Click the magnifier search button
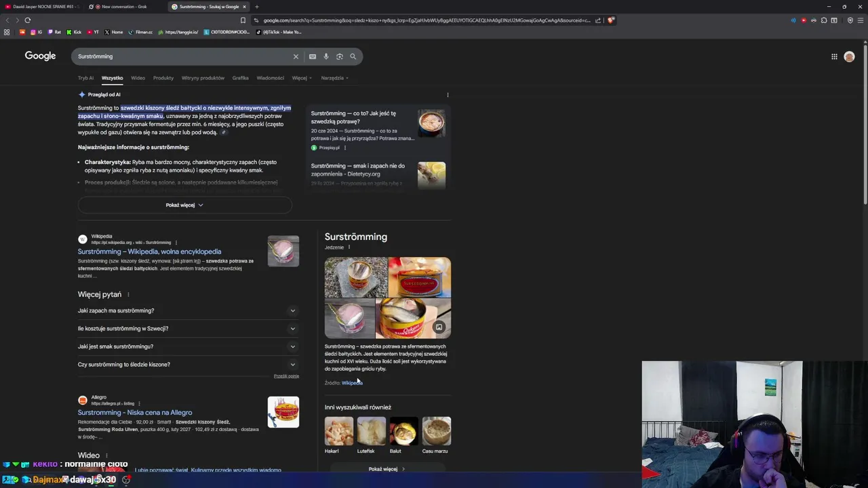 pos(353,56)
